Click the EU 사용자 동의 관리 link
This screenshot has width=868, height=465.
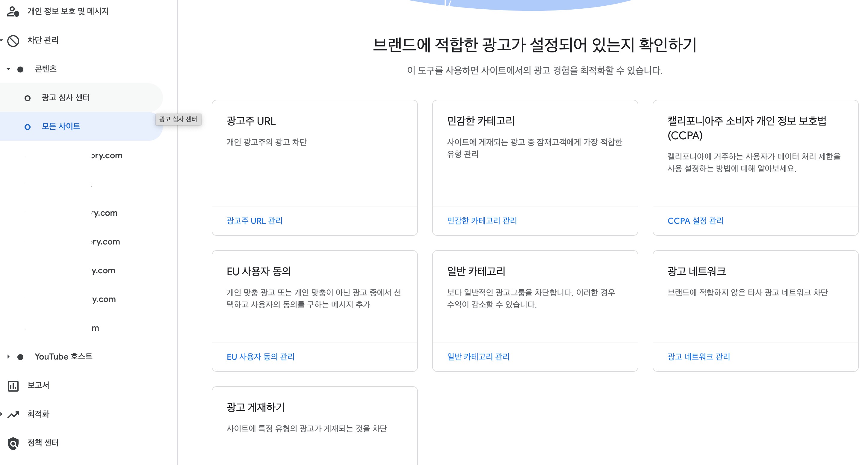point(261,357)
